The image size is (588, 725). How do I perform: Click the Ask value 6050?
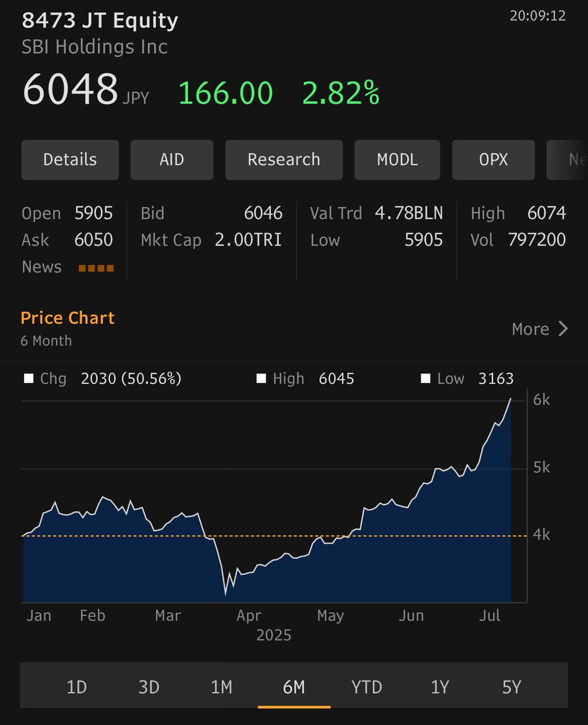(x=94, y=240)
